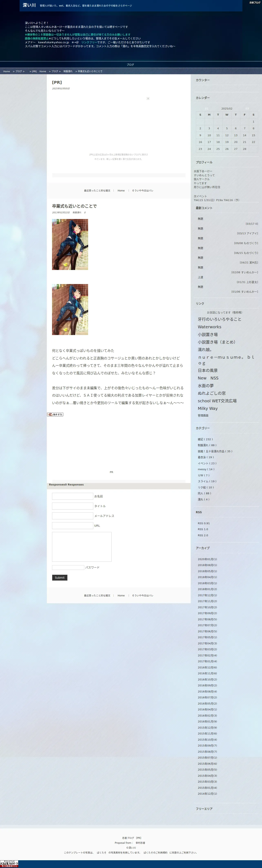Screen dimensions: 262x868
Task: Open the Milky Way link
Action: point(208,408)
